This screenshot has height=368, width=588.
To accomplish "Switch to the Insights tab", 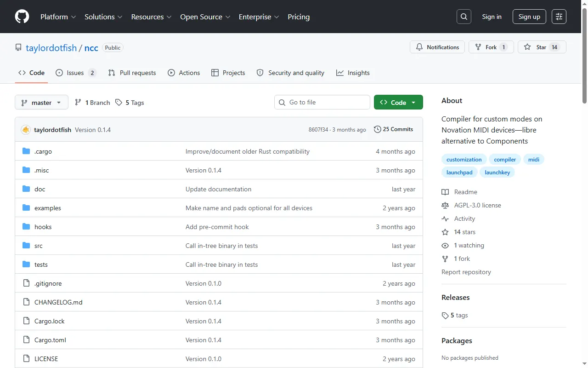I will 353,73.
